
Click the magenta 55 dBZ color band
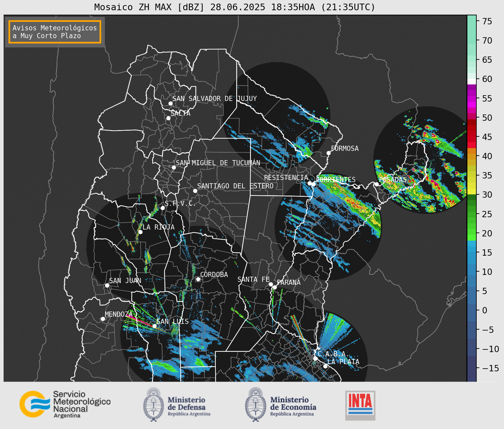tap(472, 99)
